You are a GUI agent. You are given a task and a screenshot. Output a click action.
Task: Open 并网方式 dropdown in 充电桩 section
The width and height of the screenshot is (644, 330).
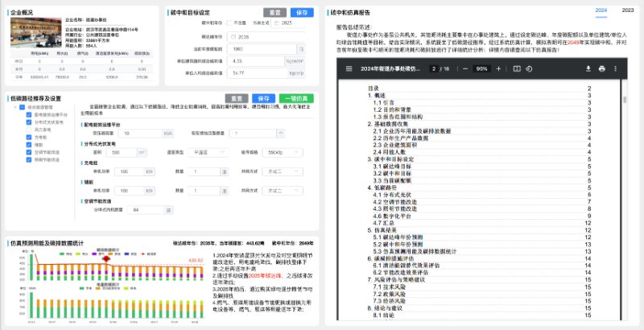point(283,171)
